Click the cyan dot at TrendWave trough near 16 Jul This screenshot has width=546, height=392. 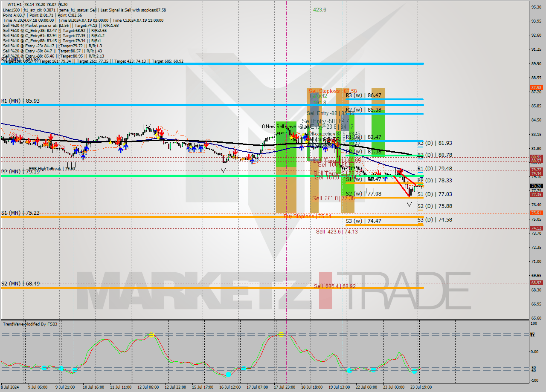pyautogui.click(x=228, y=375)
